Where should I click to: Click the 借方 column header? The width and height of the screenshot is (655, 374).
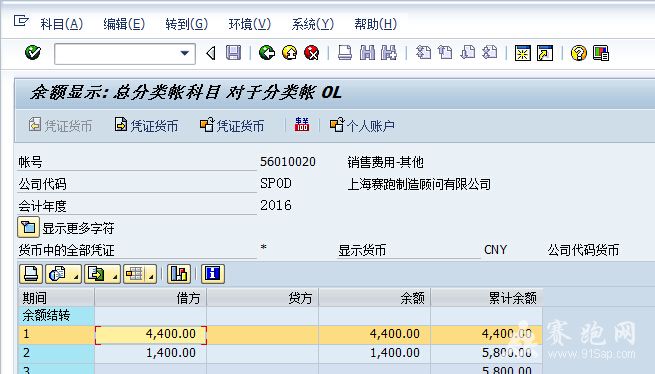click(x=150, y=298)
